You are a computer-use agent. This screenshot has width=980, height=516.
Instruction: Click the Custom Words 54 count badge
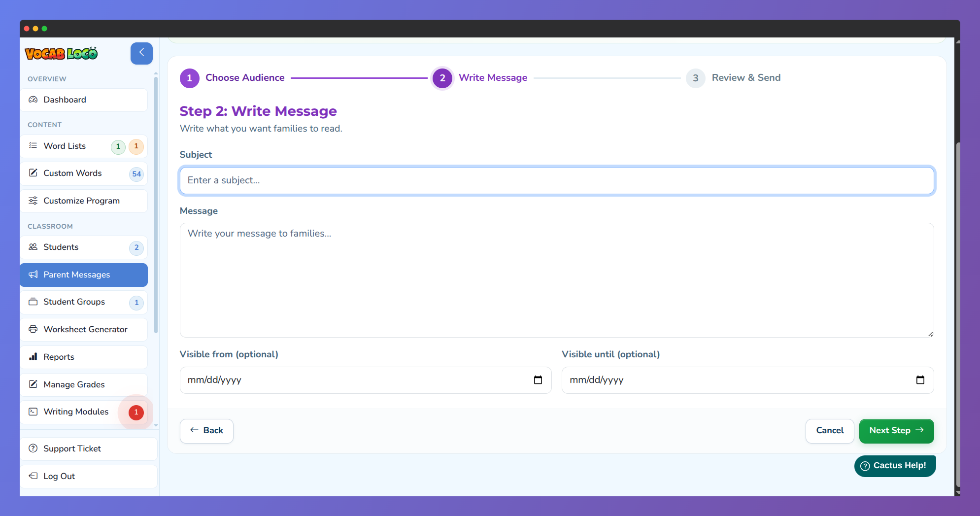tap(136, 174)
